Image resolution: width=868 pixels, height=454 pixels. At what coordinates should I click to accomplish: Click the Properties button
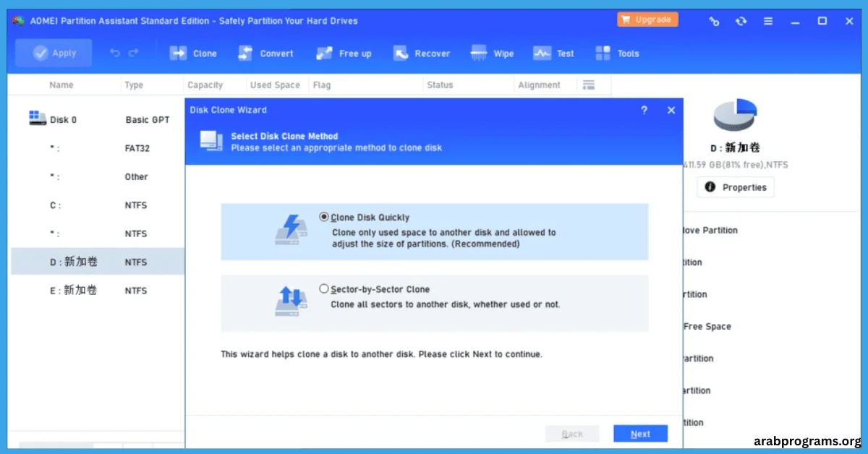[x=736, y=187]
